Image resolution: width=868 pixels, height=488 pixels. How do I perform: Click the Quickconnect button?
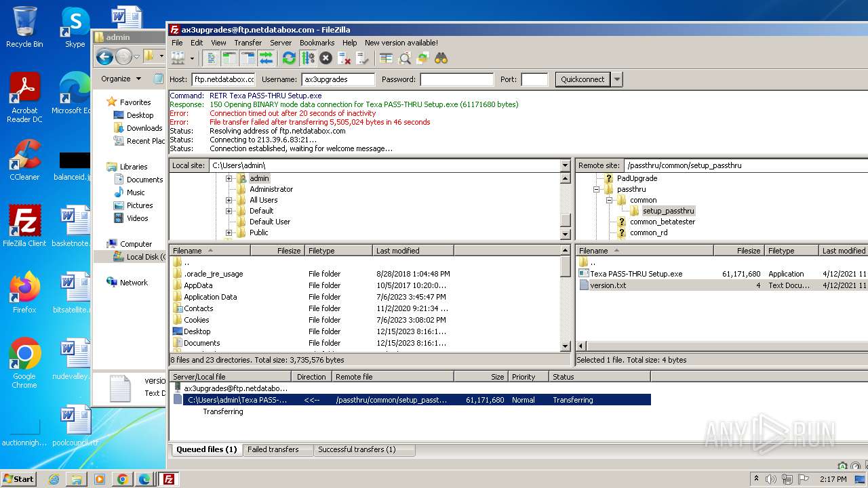click(x=583, y=79)
